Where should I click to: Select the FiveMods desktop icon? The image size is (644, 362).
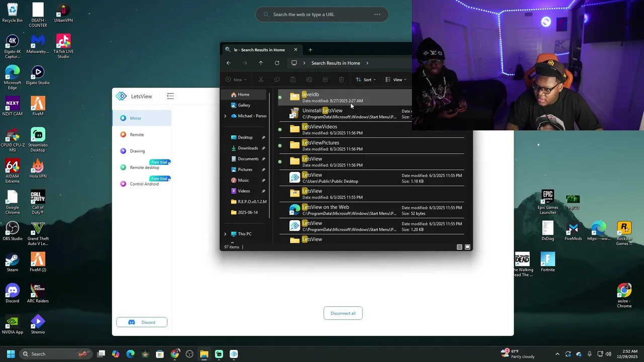[573, 231]
